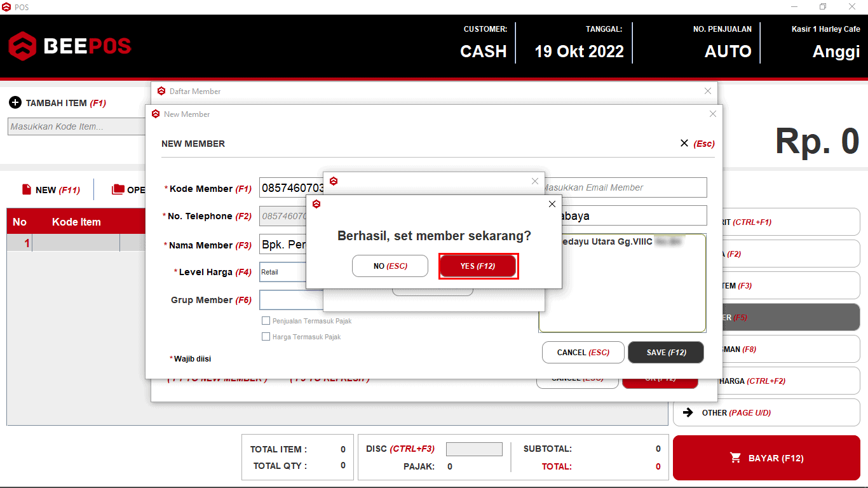
Task: Click the Masukkan Email Member field
Action: 623,187
